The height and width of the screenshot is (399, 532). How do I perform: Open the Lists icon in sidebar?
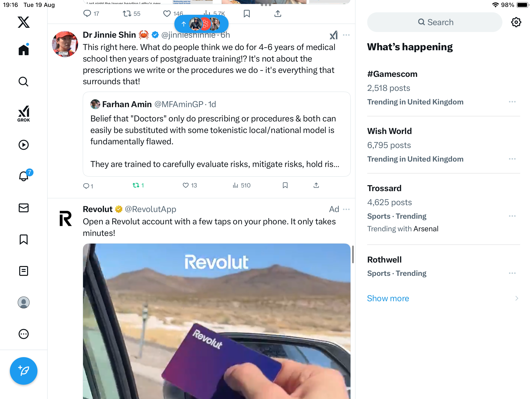[x=24, y=271]
